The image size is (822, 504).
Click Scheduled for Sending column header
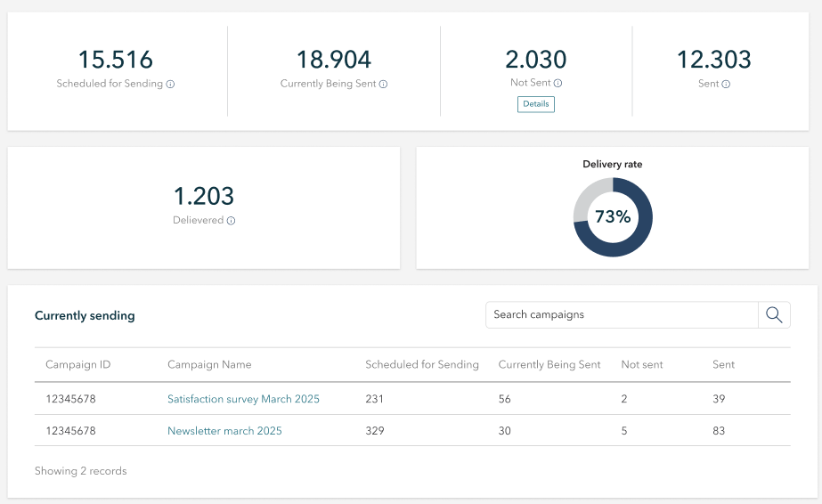[422, 364]
